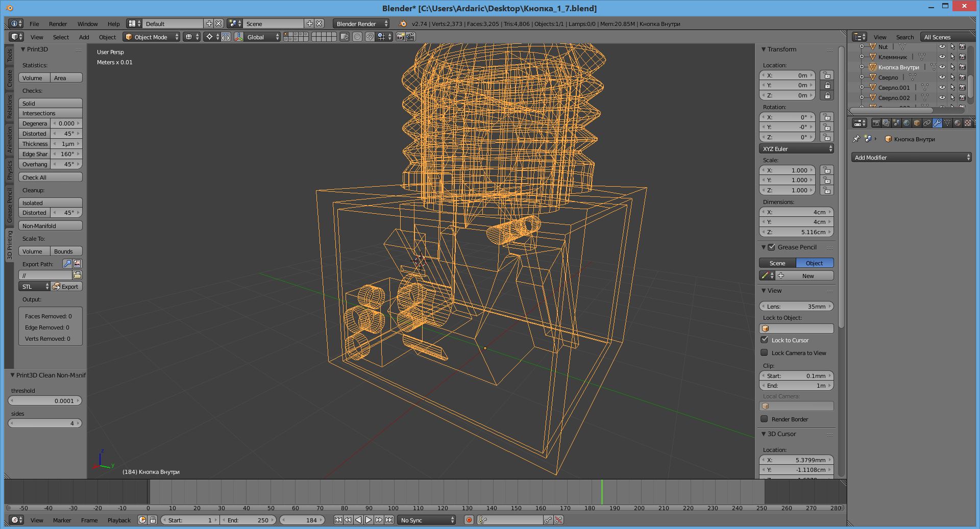Enable the Render Border checkbox
Screen dimensions: 980x529
[765, 419]
